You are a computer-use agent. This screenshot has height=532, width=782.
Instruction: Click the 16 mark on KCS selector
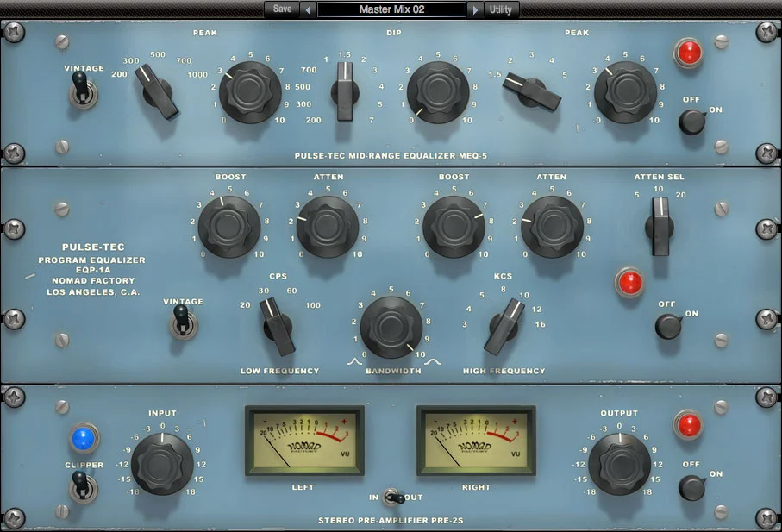tap(540, 324)
